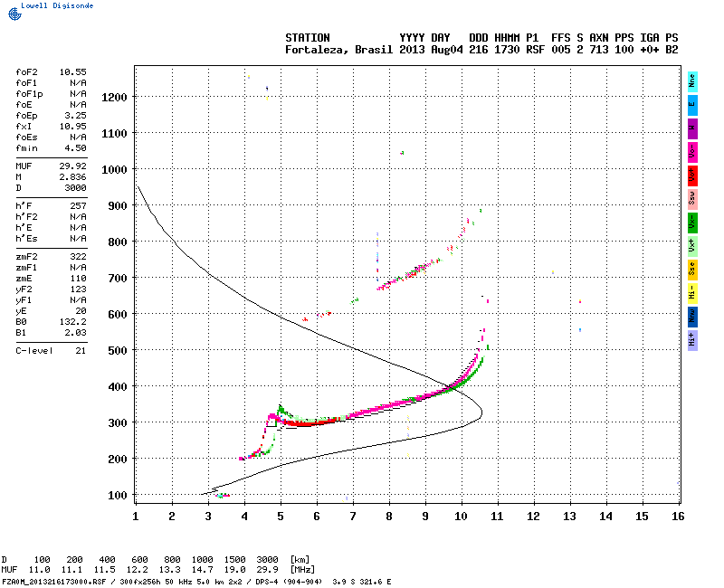Click the lavender Hi+ legend swatch
The width and height of the screenshot is (724, 588).
(692, 341)
